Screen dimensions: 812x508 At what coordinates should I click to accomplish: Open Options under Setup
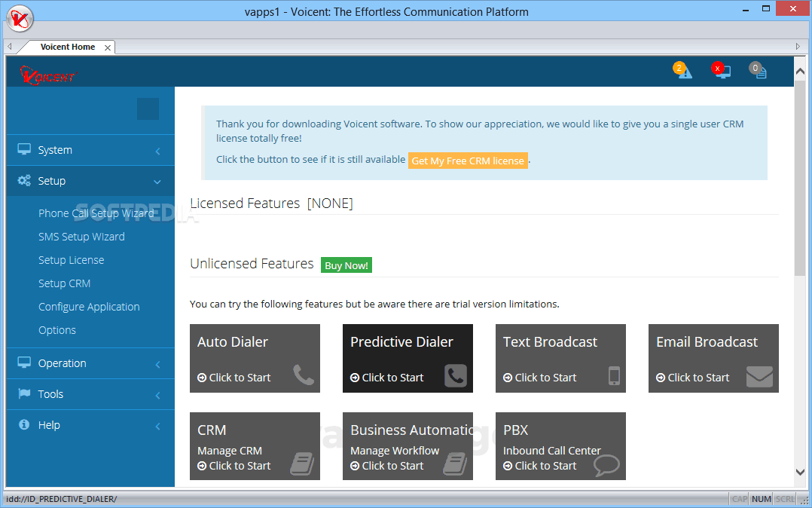pos(57,330)
